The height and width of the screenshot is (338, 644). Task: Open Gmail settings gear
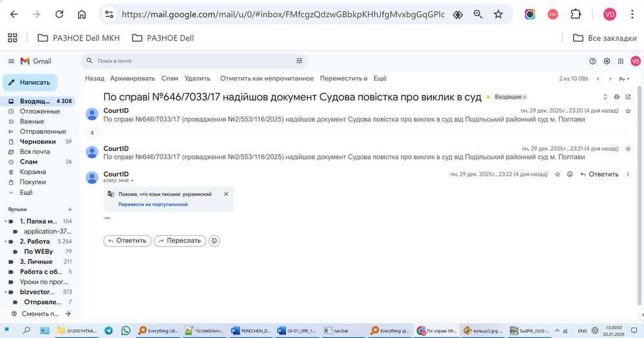607,61
